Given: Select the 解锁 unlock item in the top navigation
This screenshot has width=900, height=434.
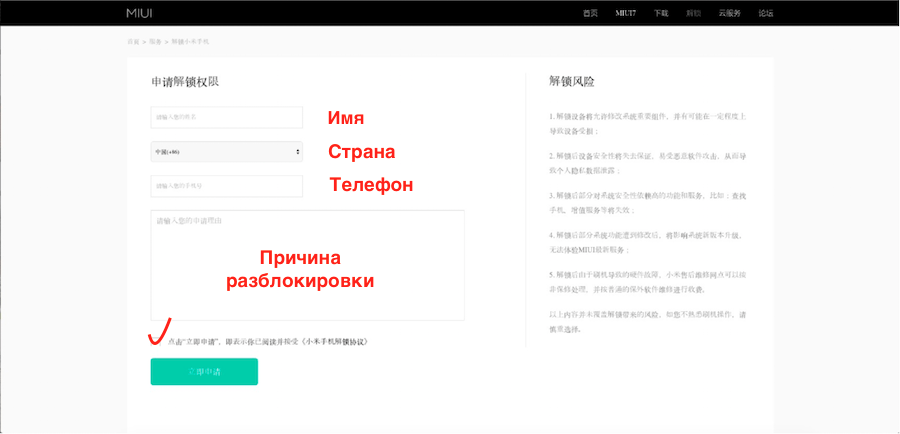Looking at the screenshot, I should [x=693, y=13].
